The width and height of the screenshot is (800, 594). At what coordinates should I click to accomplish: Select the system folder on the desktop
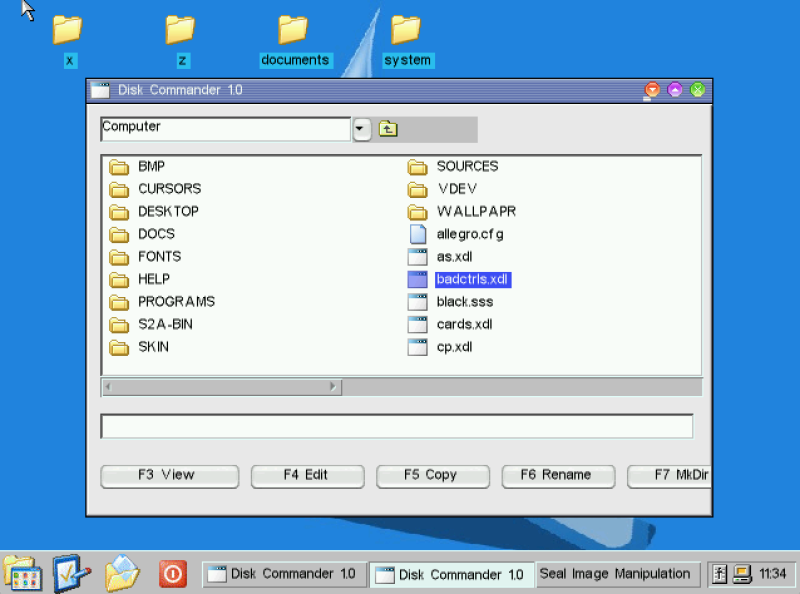pos(407,41)
